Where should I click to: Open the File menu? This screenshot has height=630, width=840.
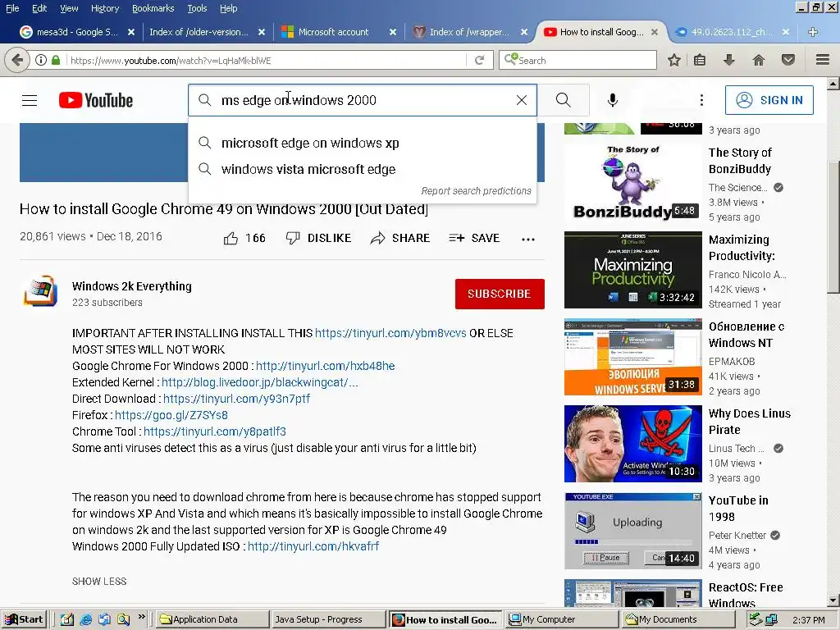click(x=11, y=8)
